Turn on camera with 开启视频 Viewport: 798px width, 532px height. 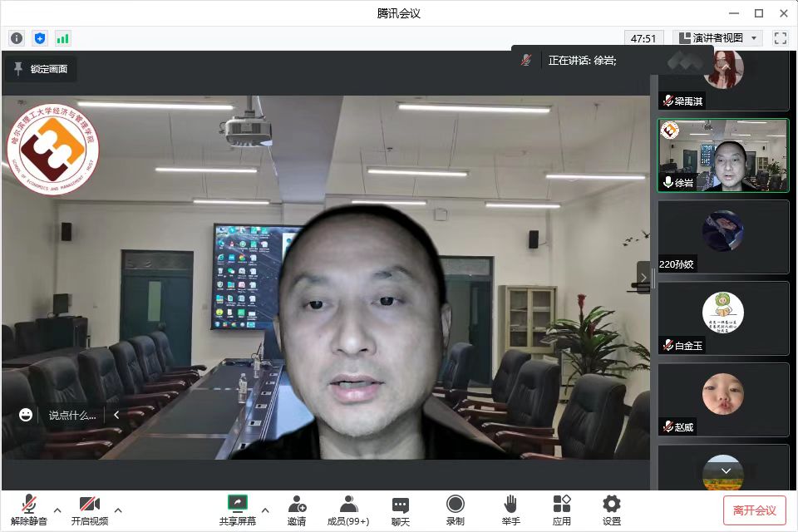[x=89, y=510]
